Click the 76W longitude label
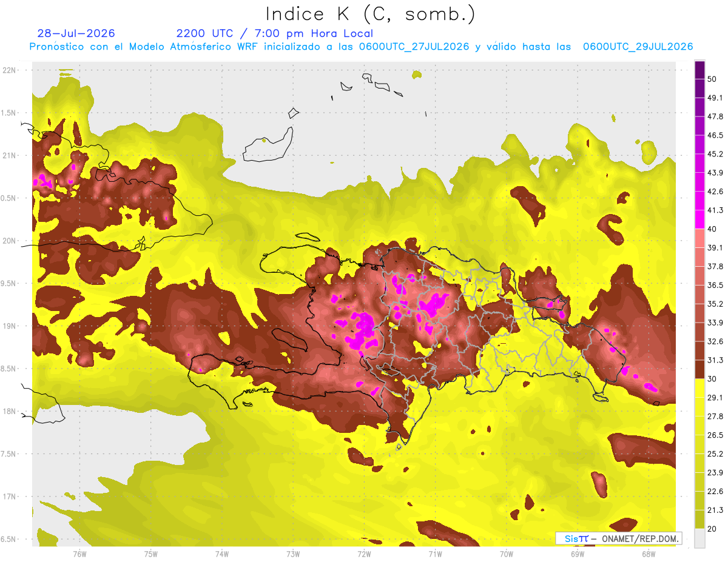The image size is (728, 562). point(79,554)
